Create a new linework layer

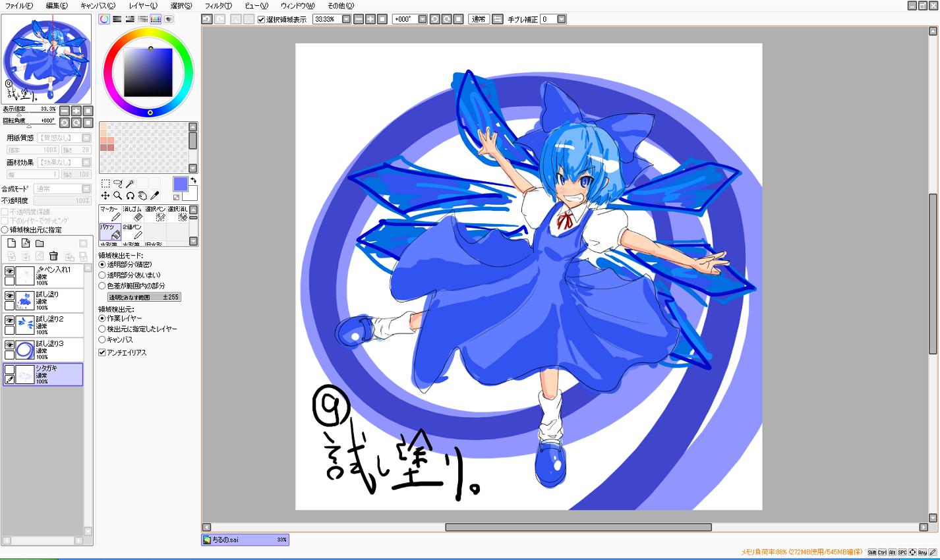26,243
